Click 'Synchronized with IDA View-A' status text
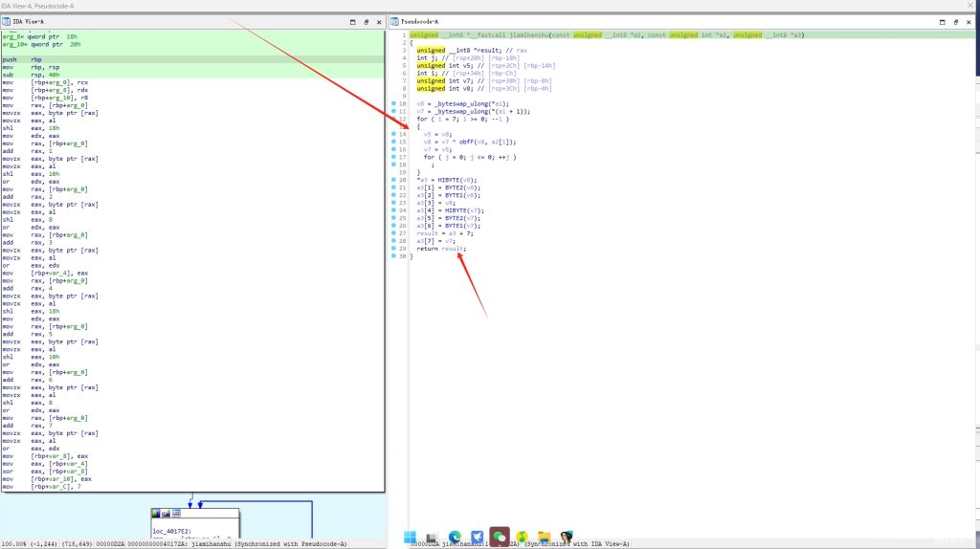The image size is (980, 549). click(577, 544)
